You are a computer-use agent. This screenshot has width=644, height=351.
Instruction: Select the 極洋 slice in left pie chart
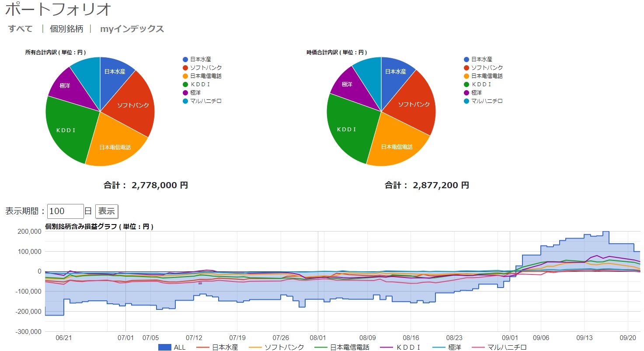click(69, 88)
